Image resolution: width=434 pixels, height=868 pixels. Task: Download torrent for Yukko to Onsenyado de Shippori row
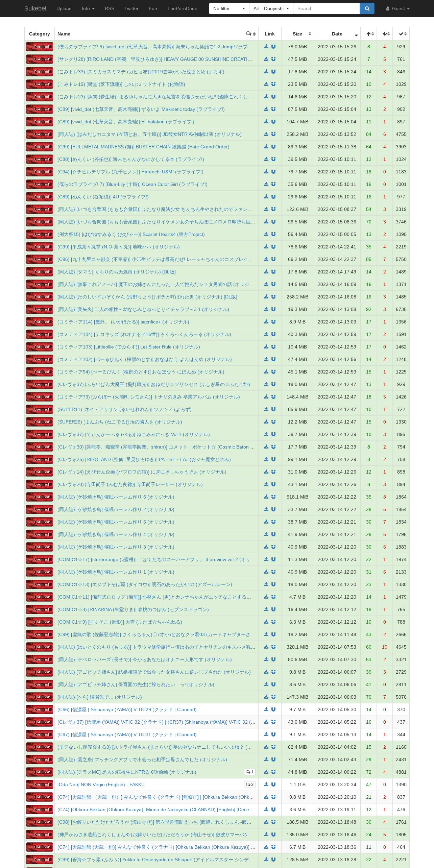[x=266, y=860]
